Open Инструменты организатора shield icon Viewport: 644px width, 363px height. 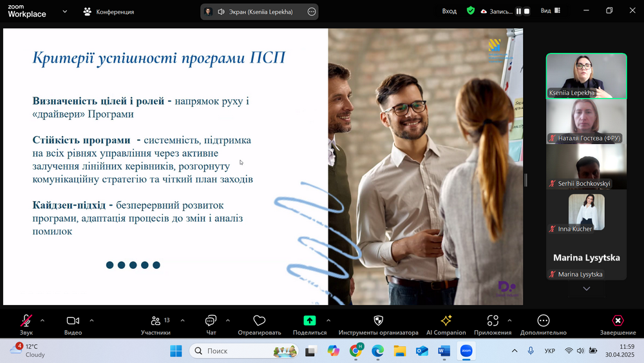[379, 321]
